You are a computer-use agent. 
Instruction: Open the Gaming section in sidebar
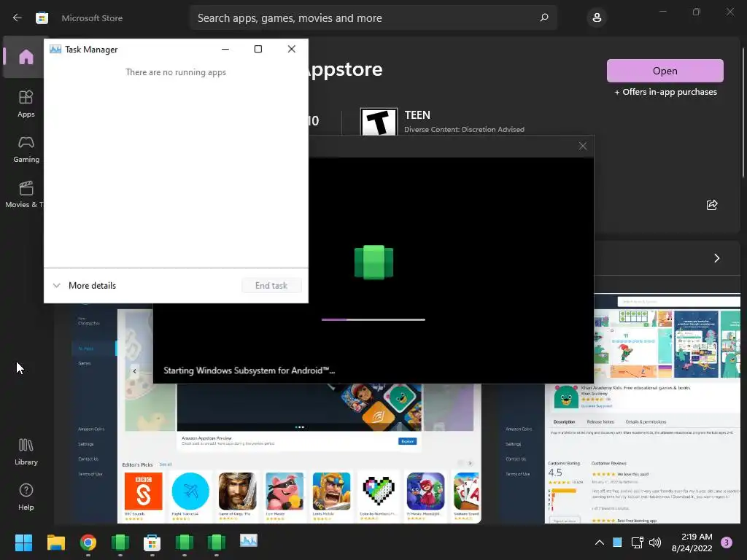point(26,149)
